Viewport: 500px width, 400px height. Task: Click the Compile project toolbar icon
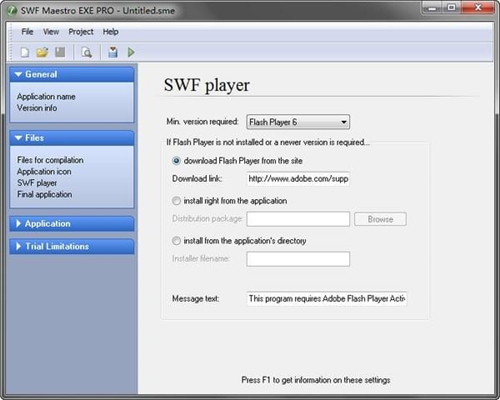113,52
